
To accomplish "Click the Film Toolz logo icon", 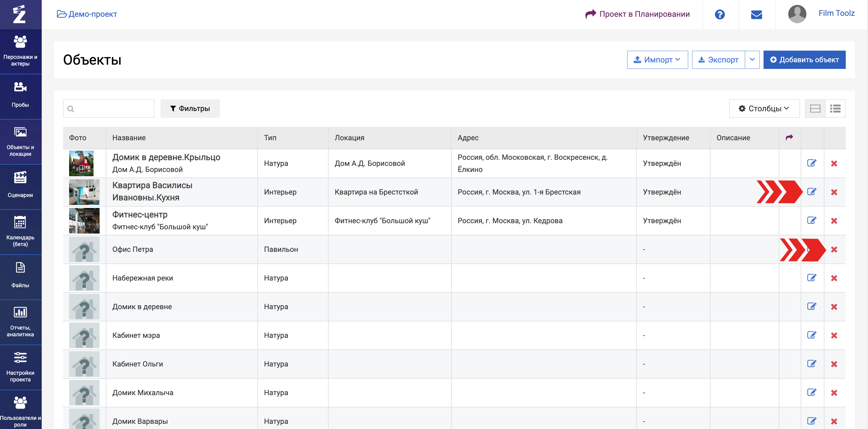I will pos(19,14).
